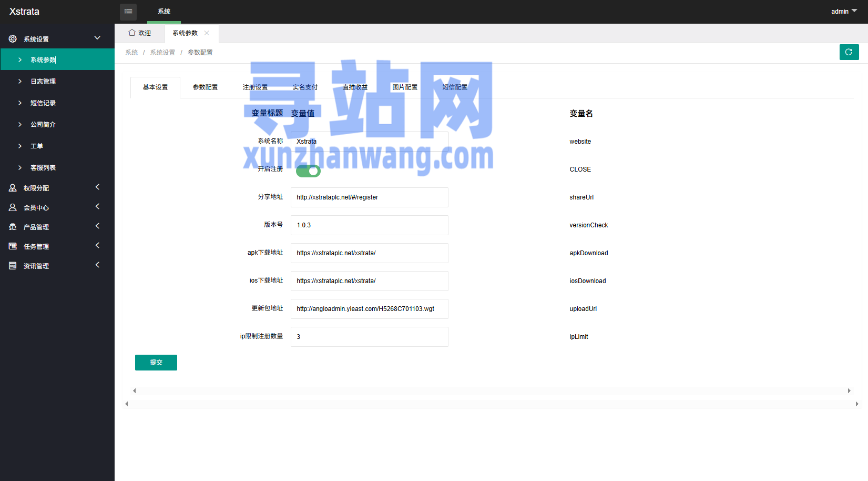The image size is (868, 481).
Task: Open the admin user dropdown
Action: pyautogui.click(x=843, y=12)
